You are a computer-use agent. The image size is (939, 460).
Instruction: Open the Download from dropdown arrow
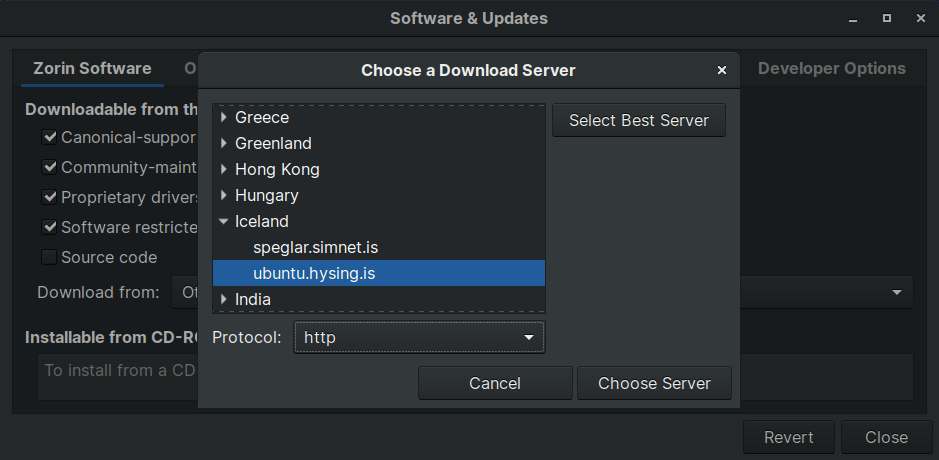tap(896, 292)
